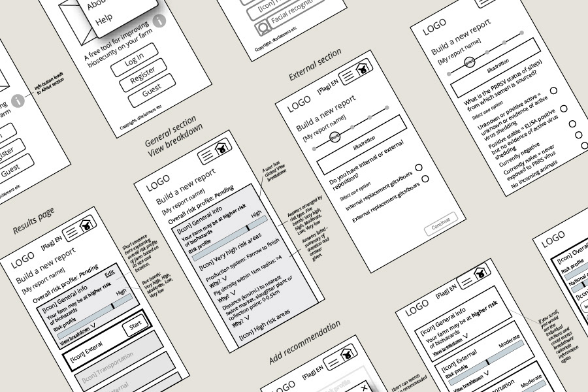Screen dimensions: 588x392
Task: Select 'Positive stable = ELISA positive' radio option
Action: coord(564,109)
